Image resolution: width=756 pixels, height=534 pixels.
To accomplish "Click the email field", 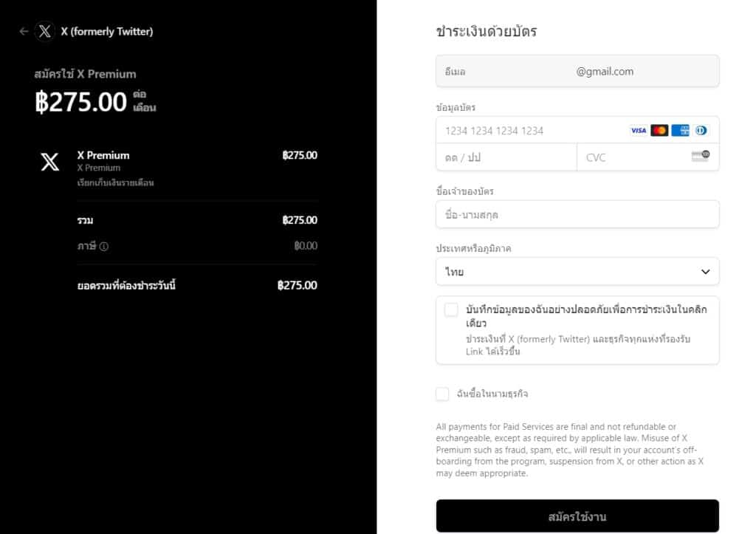I will tap(577, 72).
